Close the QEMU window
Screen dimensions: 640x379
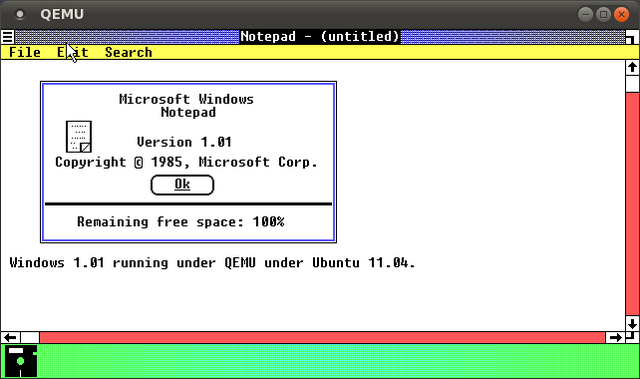click(x=621, y=15)
